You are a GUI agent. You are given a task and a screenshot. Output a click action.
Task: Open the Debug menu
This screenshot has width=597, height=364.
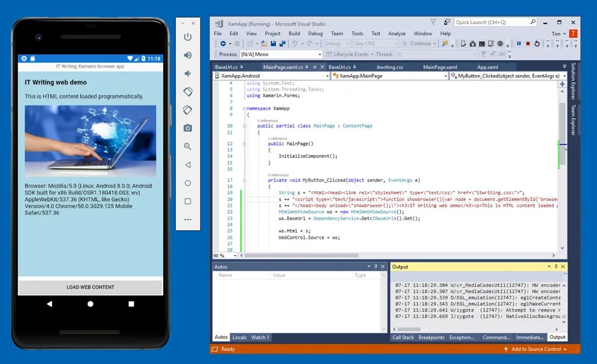pyautogui.click(x=315, y=33)
